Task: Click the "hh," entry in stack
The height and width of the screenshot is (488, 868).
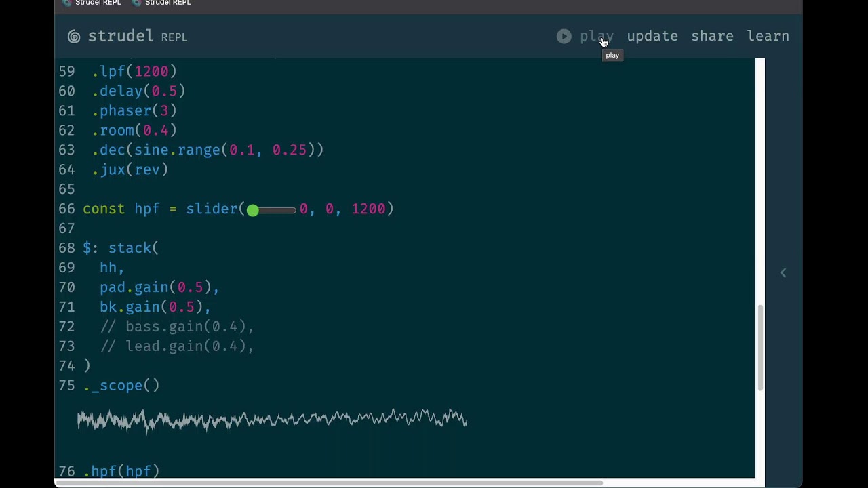Action: [112, 268]
